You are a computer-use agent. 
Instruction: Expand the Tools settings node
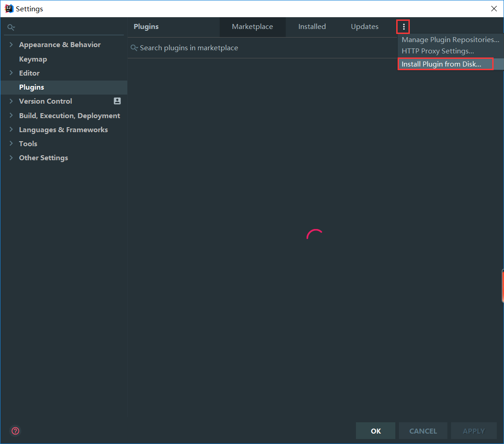coord(11,143)
